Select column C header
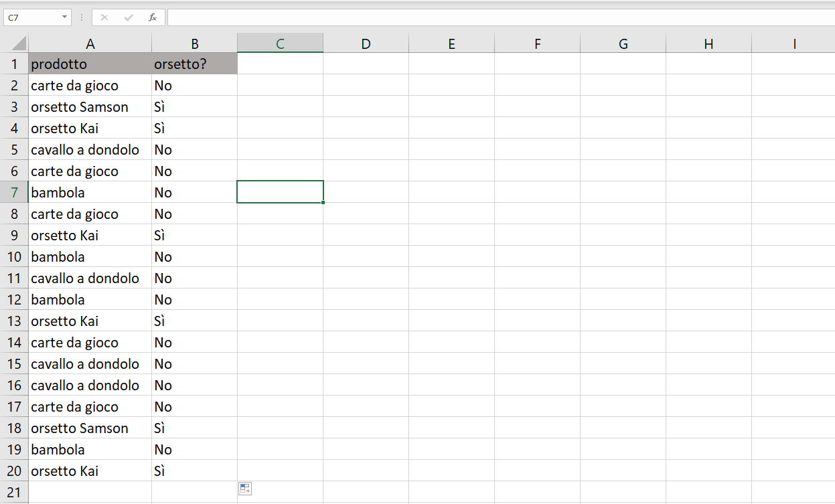Image resolution: width=835 pixels, height=504 pixels. (280, 44)
